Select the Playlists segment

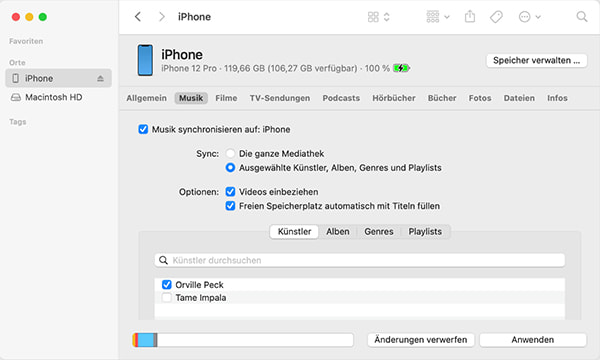[x=425, y=232]
